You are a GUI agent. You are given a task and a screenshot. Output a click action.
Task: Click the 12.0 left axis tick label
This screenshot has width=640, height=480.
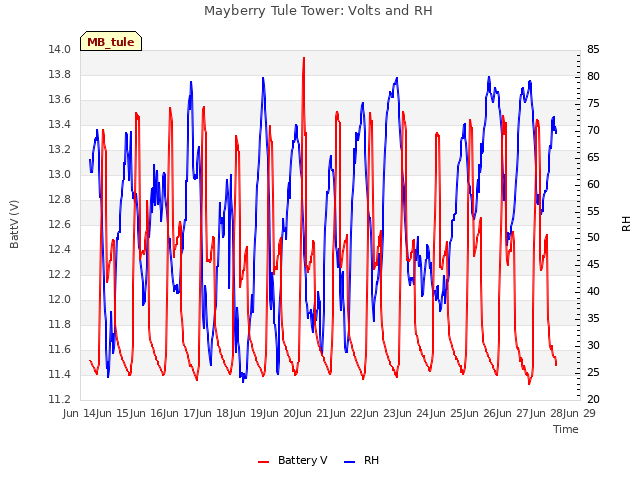59,300
